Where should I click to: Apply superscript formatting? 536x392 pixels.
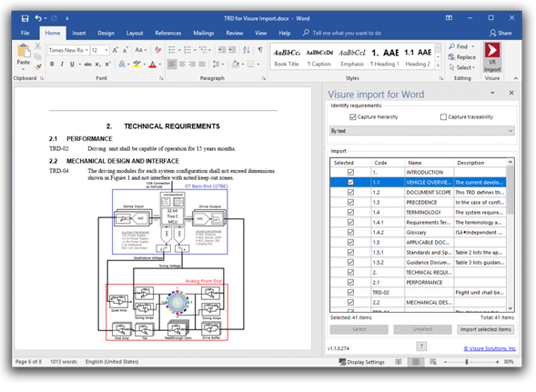click(107, 64)
